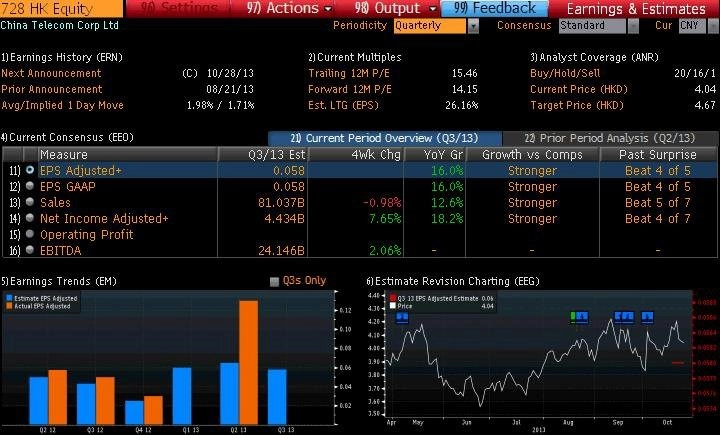Click the rightmost blue event marker on the price chart
720x435 pixels.
pyautogui.click(x=647, y=316)
